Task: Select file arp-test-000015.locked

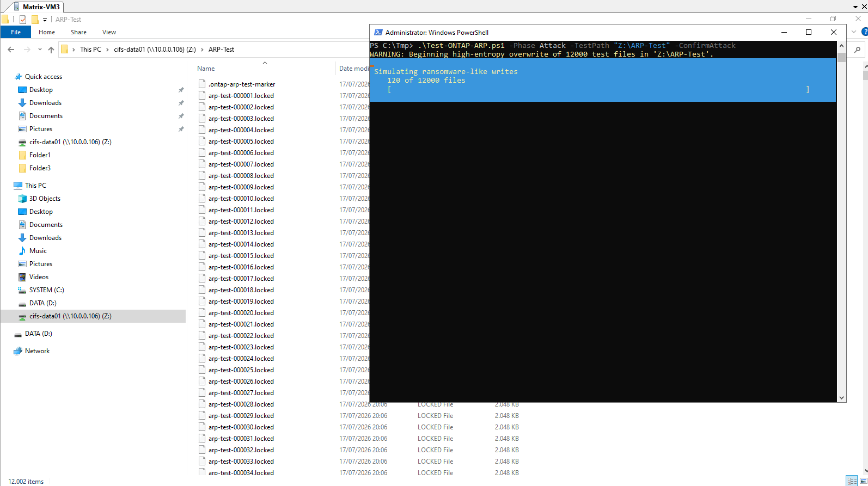Action: (241, 256)
